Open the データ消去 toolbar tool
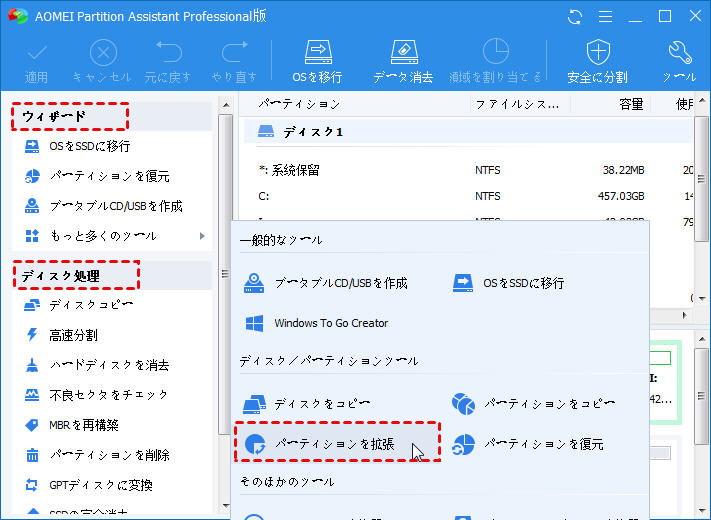The height and width of the screenshot is (520, 711). (403, 63)
